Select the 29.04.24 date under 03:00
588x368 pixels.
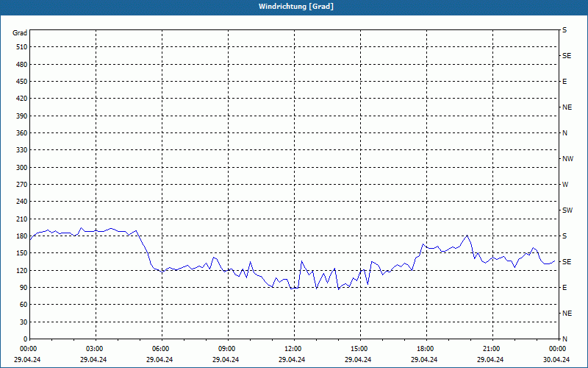(x=93, y=359)
